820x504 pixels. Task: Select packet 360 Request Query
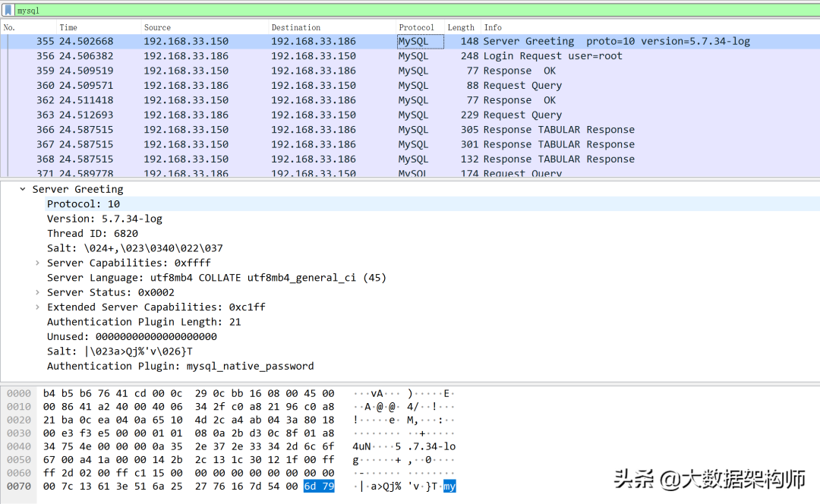coord(410,85)
